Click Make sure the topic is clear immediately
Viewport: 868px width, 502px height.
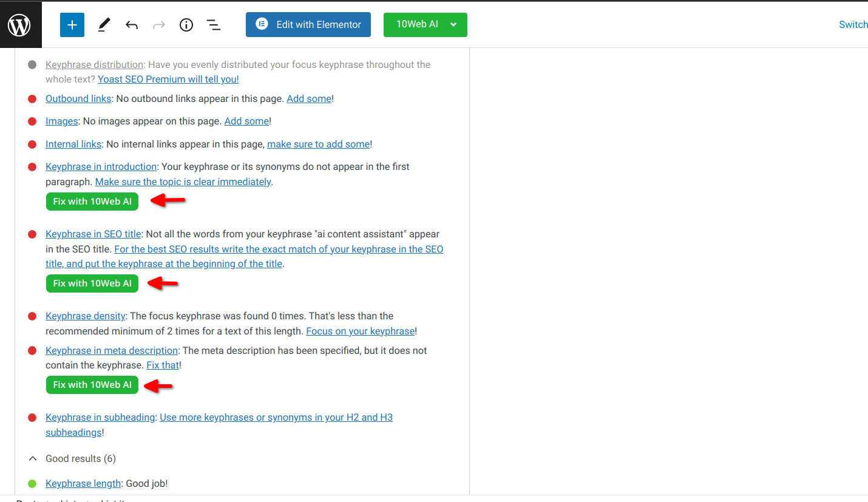(x=183, y=181)
